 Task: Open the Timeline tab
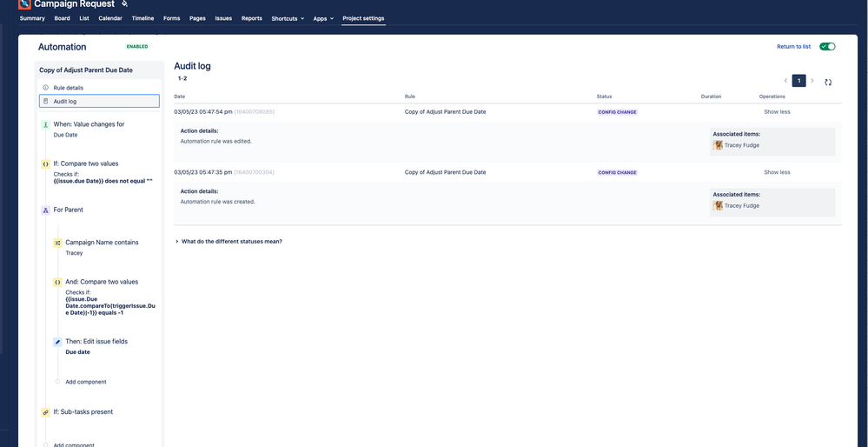coord(142,18)
